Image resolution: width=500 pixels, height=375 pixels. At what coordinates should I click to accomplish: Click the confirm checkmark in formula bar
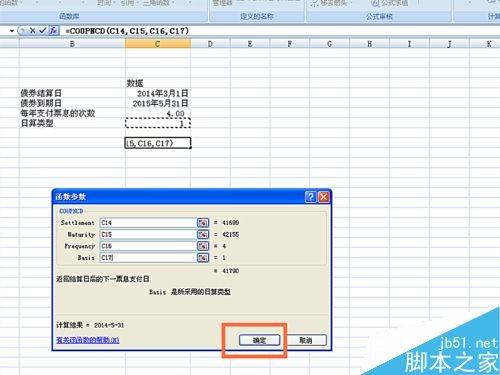coord(43,31)
